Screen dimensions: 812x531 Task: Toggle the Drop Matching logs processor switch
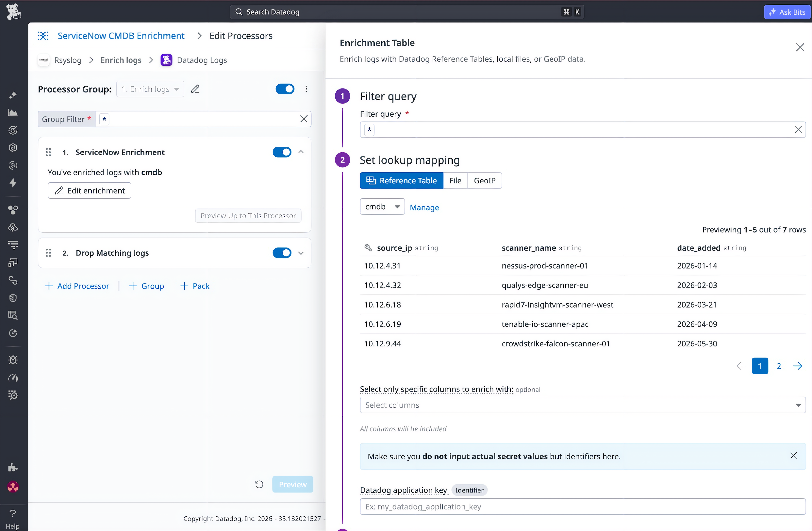coord(282,253)
